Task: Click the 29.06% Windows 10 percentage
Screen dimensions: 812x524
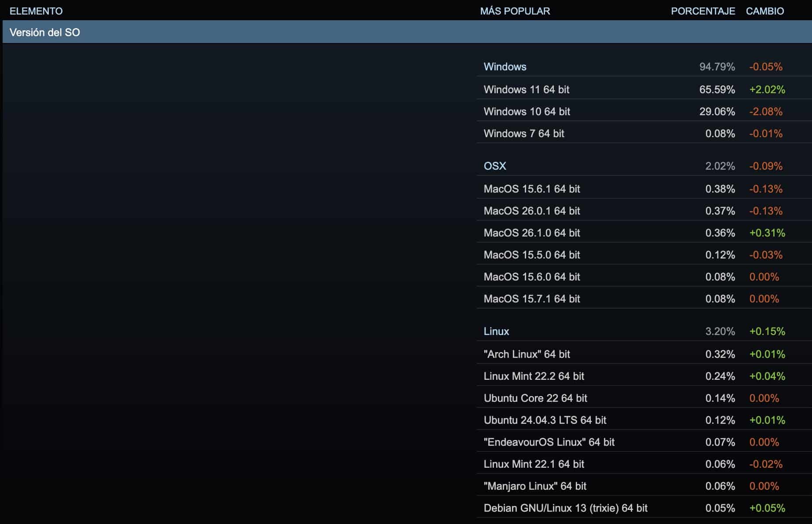Action: pos(717,112)
